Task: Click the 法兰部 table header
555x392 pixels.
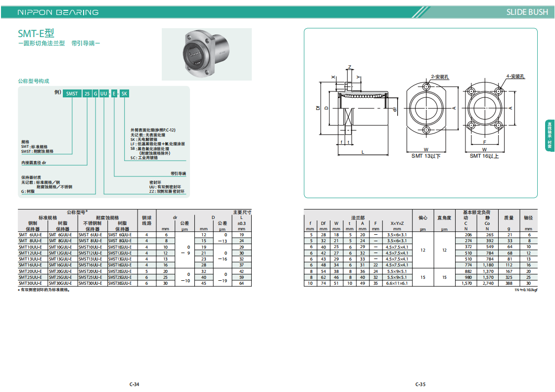Action: coord(358,218)
